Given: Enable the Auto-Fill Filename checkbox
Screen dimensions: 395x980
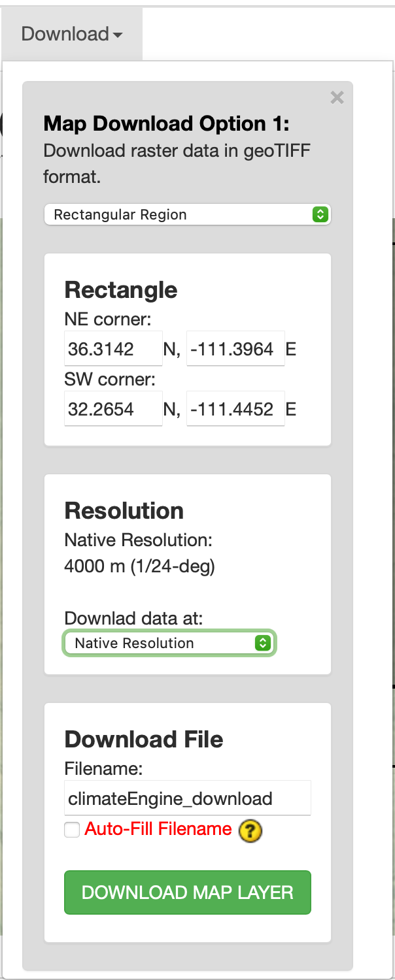Looking at the screenshot, I should [x=71, y=830].
